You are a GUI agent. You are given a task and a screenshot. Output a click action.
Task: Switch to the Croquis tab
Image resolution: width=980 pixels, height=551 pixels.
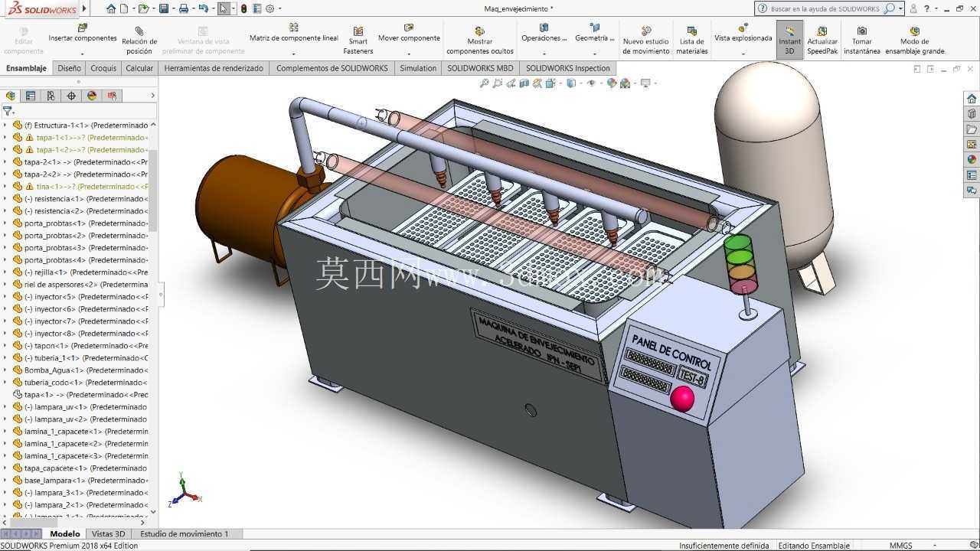pyautogui.click(x=103, y=68)
